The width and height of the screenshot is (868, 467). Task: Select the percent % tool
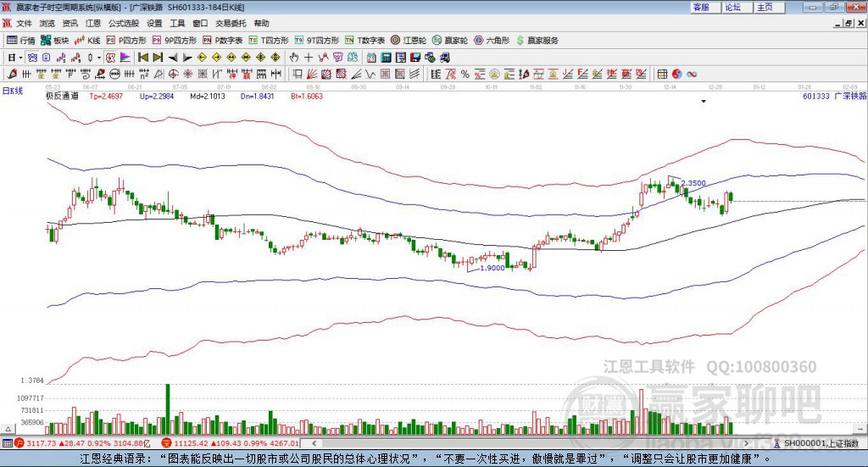tap(465, 74)
